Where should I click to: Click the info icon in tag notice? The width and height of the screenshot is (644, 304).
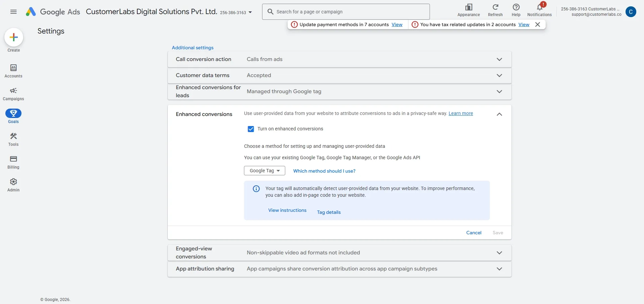tap(256, 189)
